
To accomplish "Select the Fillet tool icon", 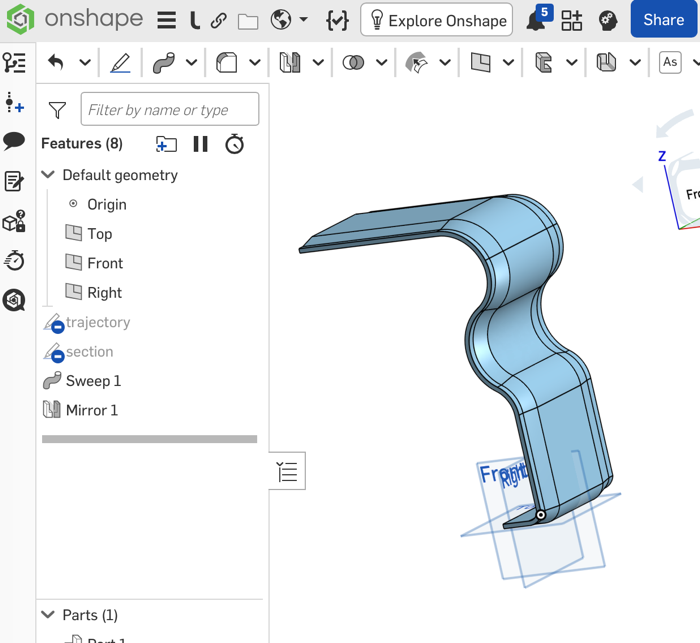I will coord(227,63).
